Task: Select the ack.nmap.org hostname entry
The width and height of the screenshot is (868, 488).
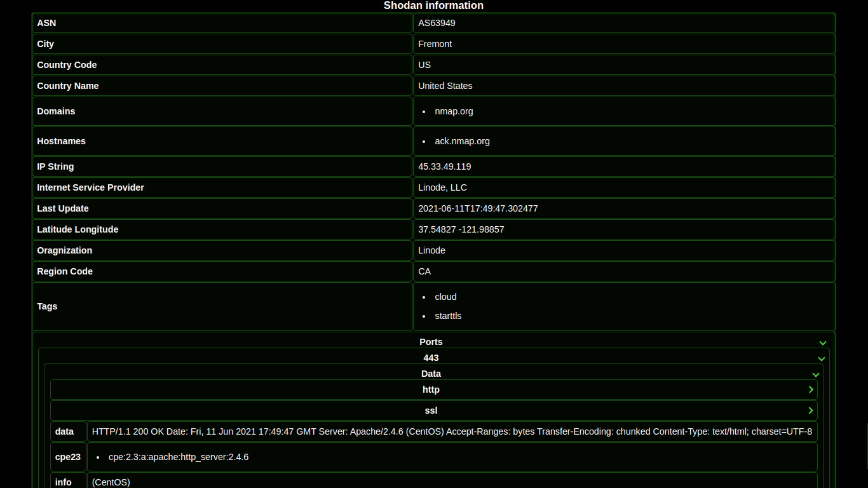Action: 462,141
